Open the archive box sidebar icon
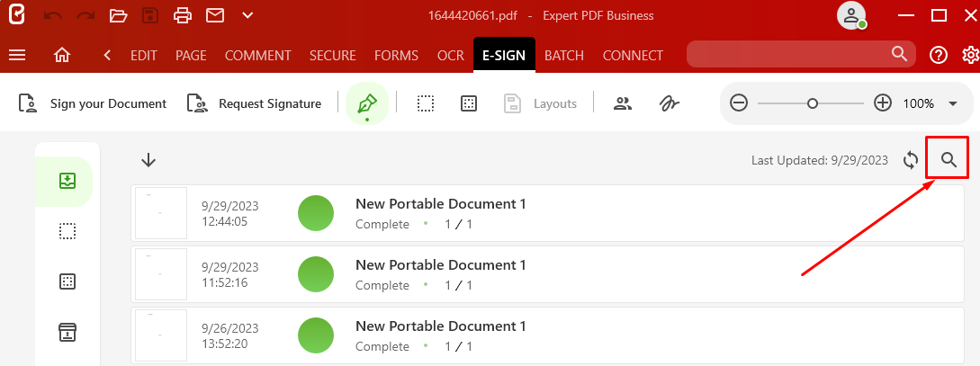Image resolution: width=980 pixels, height=366 pixels. point(67,332)
